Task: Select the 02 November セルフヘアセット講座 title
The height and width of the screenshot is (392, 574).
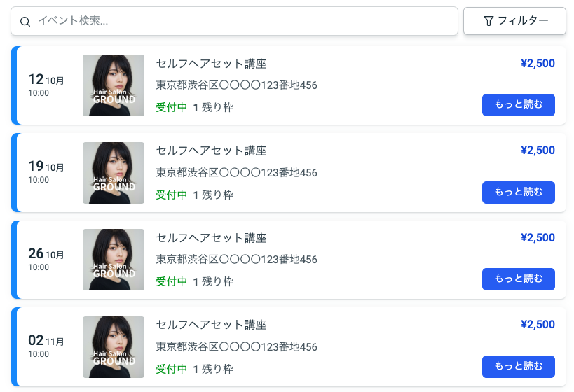Action: click(211, 325)
